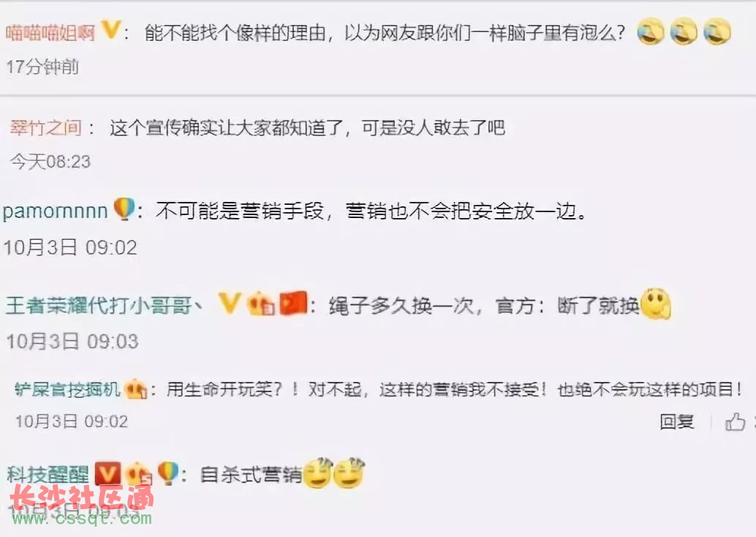Click red V badge beside 科技醒醒
756x537 pixels.
click(108, 473)
